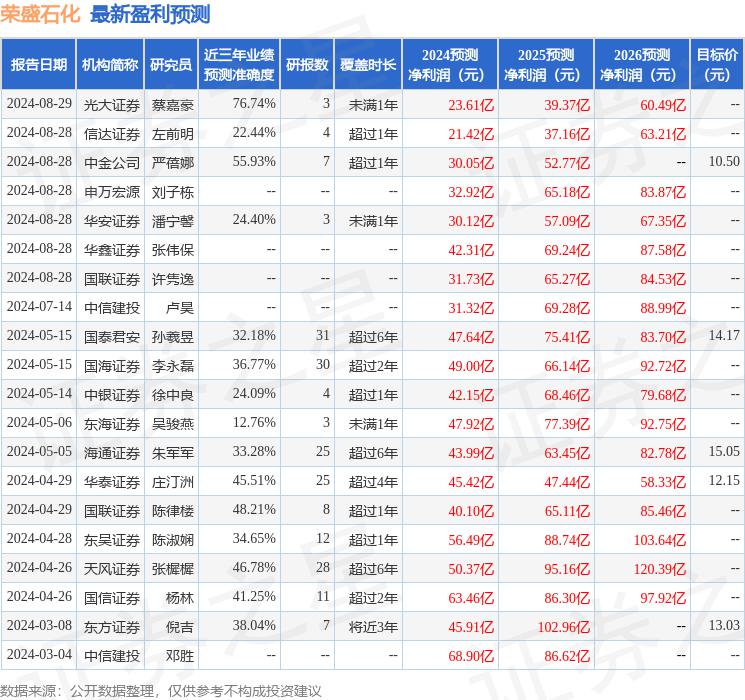Image resolution: width=745 pixels, height=700 pixels.
Task: Click the 13.03 target price
Action: 724,625
